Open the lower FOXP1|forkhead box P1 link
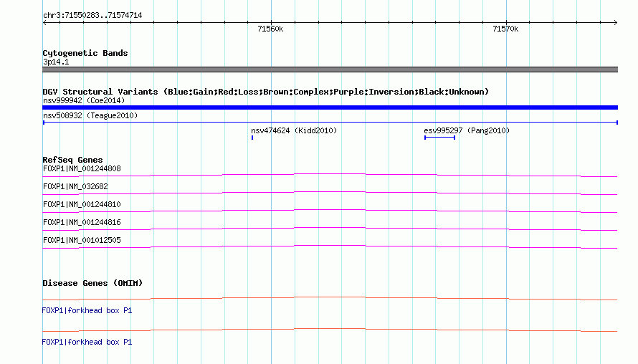 click(87, 342)
